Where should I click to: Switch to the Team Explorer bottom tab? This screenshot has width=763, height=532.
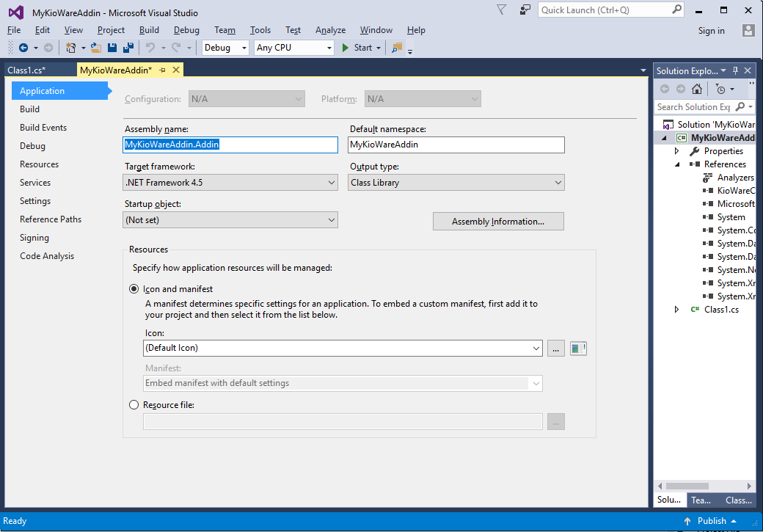701,500
